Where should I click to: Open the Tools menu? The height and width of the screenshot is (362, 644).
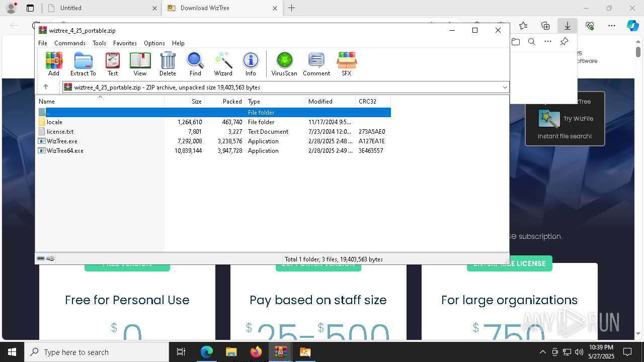pos(99,43)
